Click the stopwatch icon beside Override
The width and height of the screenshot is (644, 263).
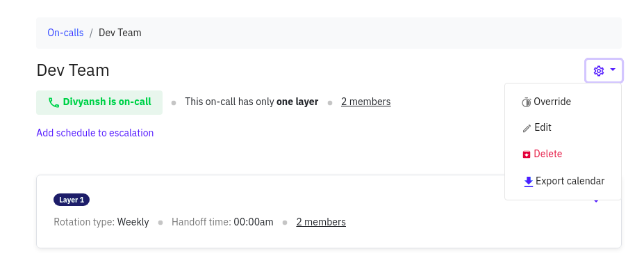click(x=526, y=102)
